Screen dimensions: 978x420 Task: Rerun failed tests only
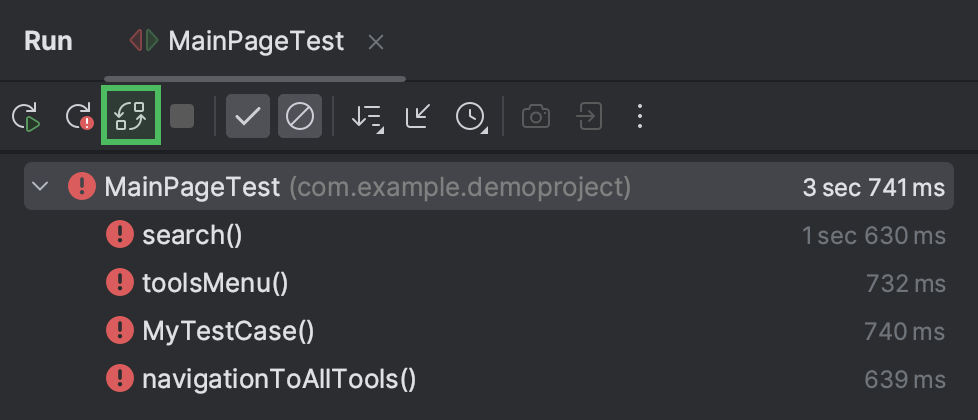[x=79, y=117]
